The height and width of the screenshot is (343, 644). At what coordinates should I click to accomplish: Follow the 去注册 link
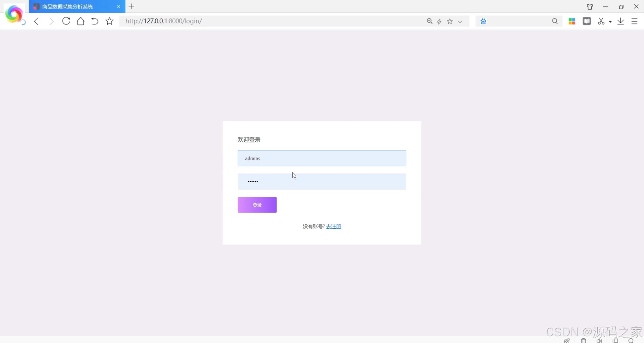[x=333, y=226]
